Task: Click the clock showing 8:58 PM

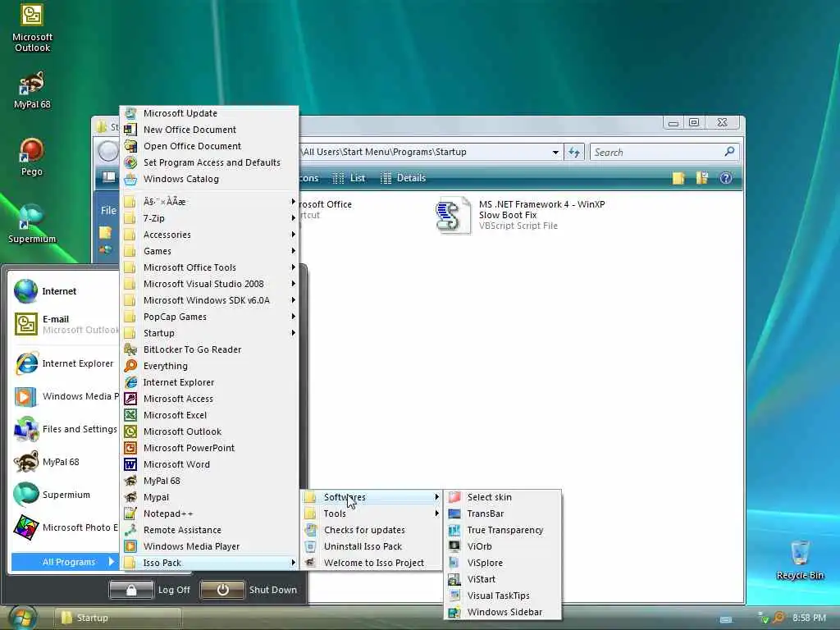Action: (809, 618)
